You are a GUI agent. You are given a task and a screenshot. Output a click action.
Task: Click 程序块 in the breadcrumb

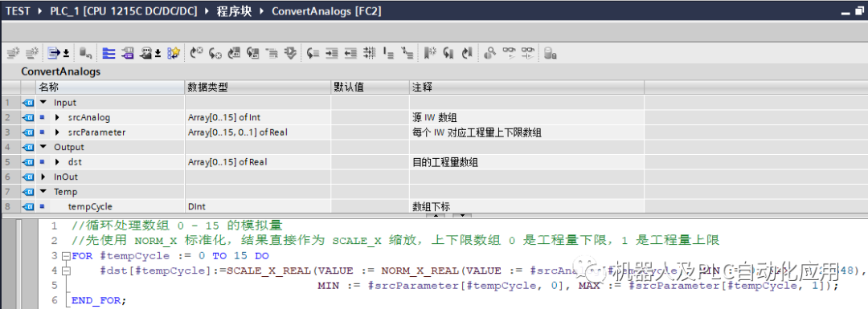[234, 11]
